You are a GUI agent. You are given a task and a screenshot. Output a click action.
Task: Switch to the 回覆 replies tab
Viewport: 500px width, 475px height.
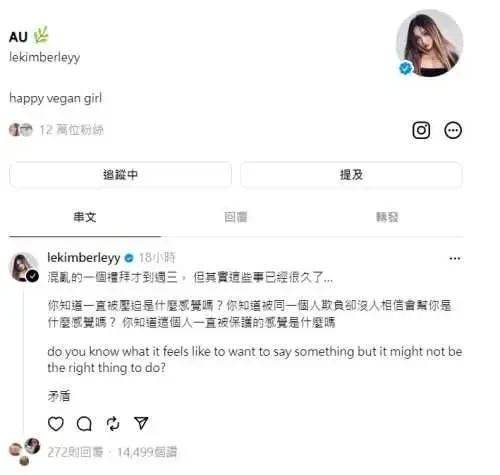(236, 217)
